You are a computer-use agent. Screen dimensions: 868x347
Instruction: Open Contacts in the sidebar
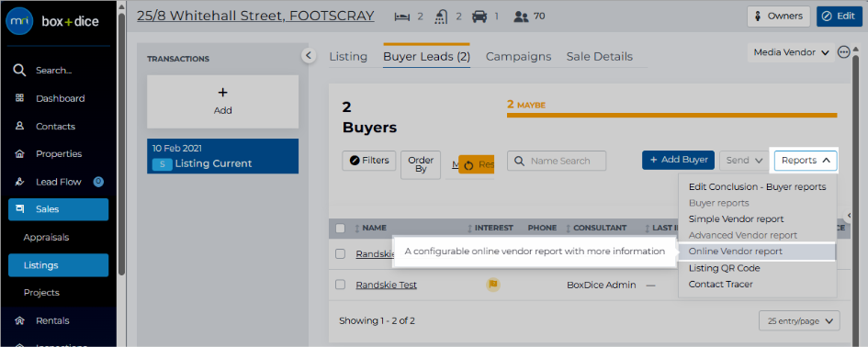(x=55, y=126)
